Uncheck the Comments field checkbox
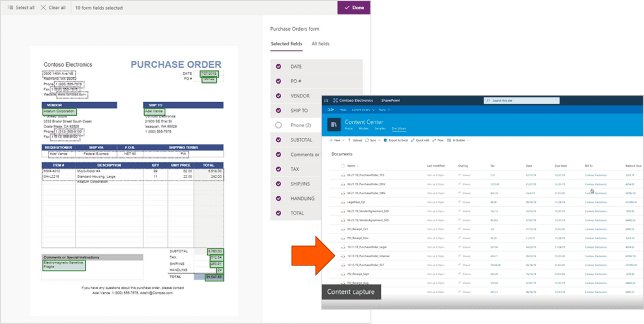This screenshot has height=324, width=644. pos(279,154)
